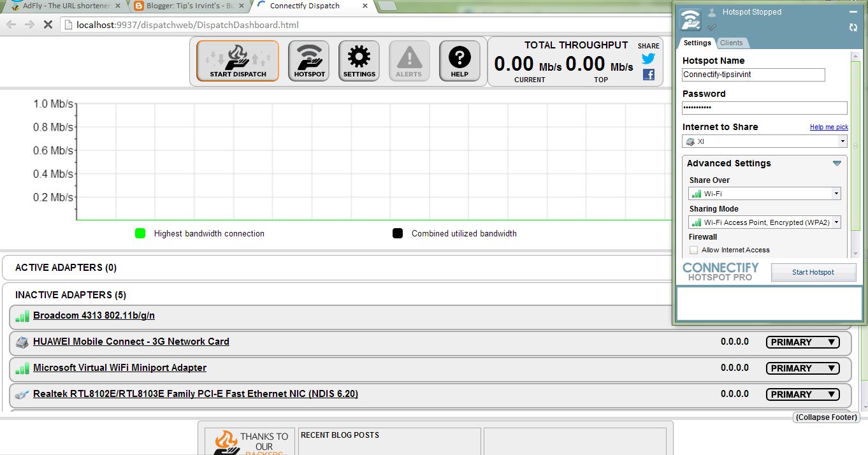Click the 0.0.0.0 address for HUAWEI
This screenshot has width=868, height=455.
(735, 342)
